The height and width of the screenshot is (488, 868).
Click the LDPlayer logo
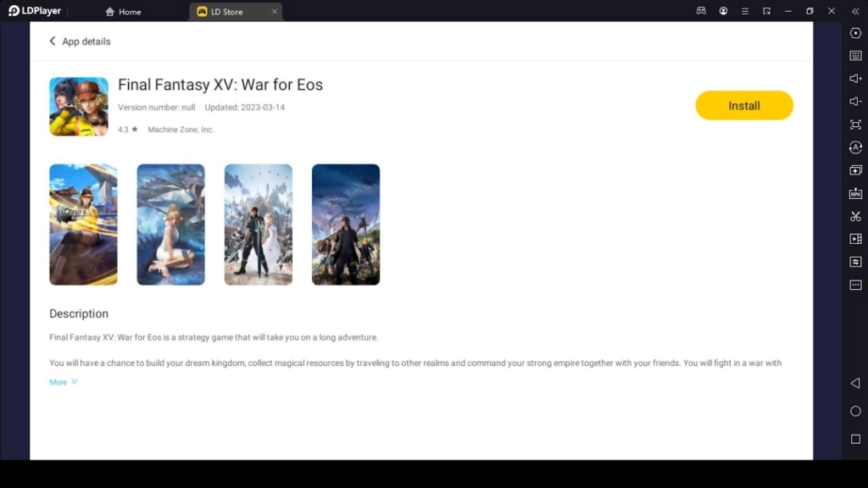pyautogui.click(x=34, y=11)
